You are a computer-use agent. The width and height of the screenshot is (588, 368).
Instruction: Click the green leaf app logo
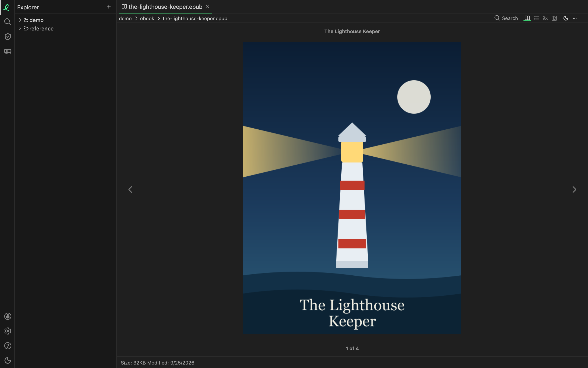tap(7, 7)
